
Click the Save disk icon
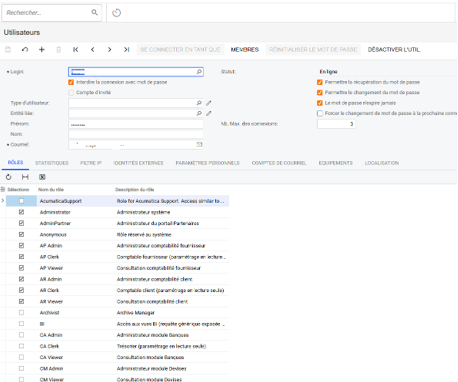(x=8, y=50)
